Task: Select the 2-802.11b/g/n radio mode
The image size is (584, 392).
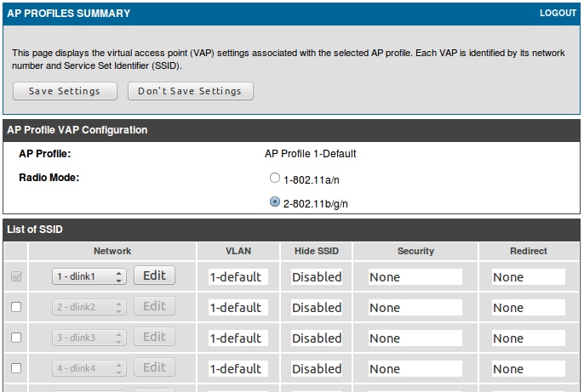Action: [274, 202]
